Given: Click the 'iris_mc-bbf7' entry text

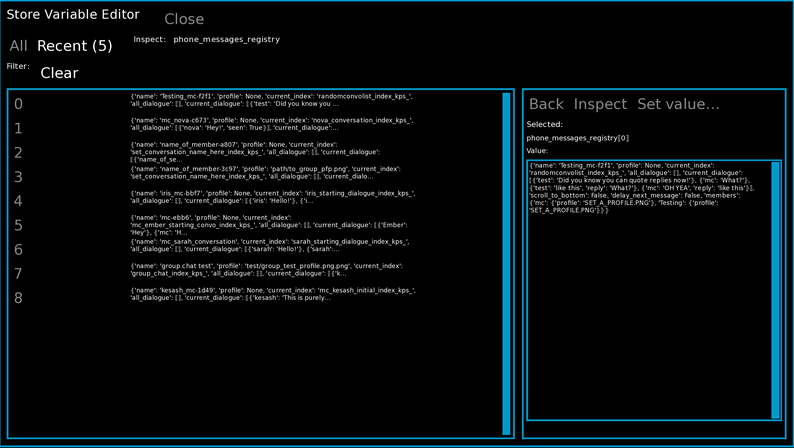Looking at the screenshot, I should (x=273, y=197).
